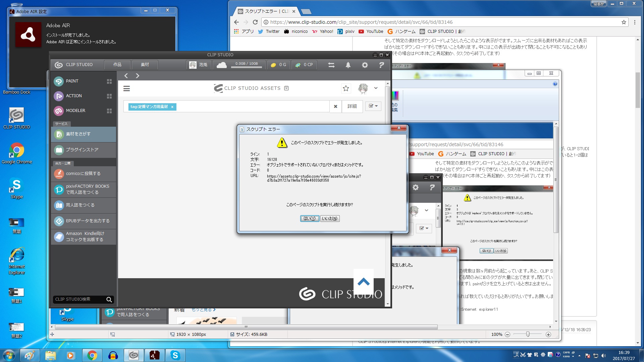Open the checkbox filter dropdown in ASSETS
This screenshot has width=644, height=362.
tap(373, 106)
